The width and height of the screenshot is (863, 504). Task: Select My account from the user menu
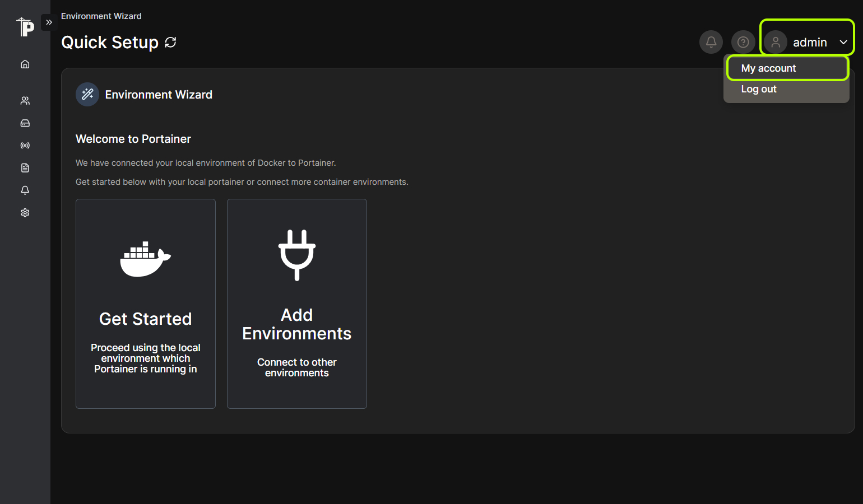pyautogui.click(x=787, y=68)
